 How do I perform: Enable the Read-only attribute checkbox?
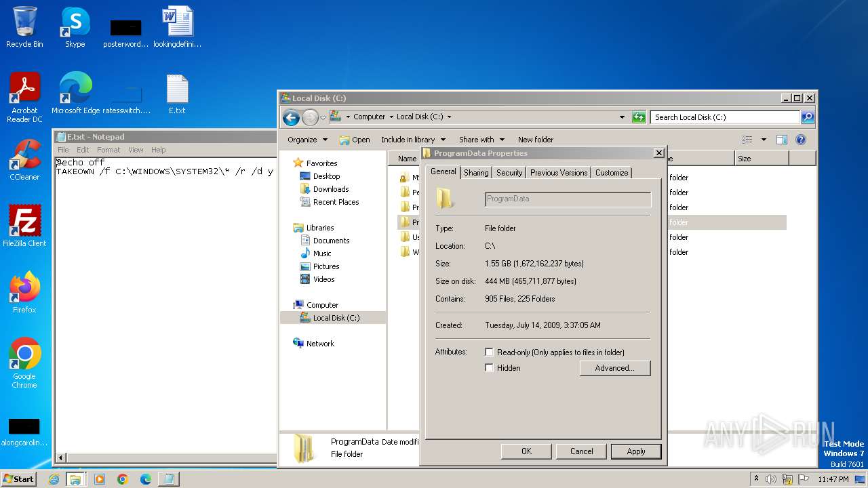489,352
